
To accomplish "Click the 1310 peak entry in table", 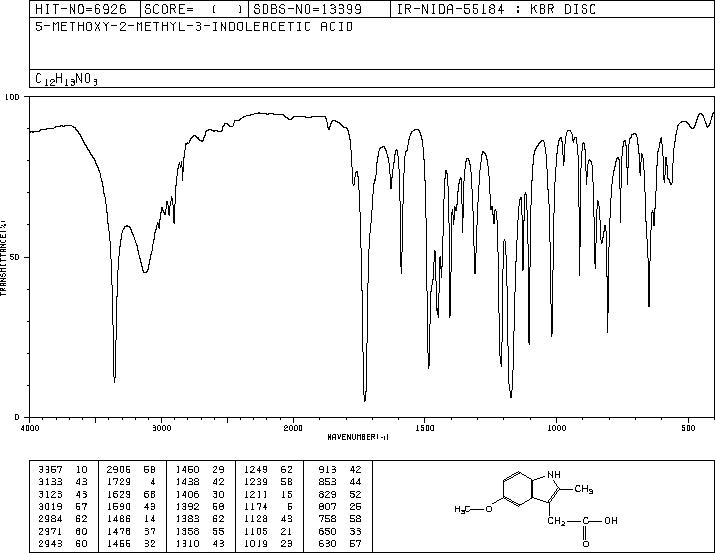I will tap(200, 543).
